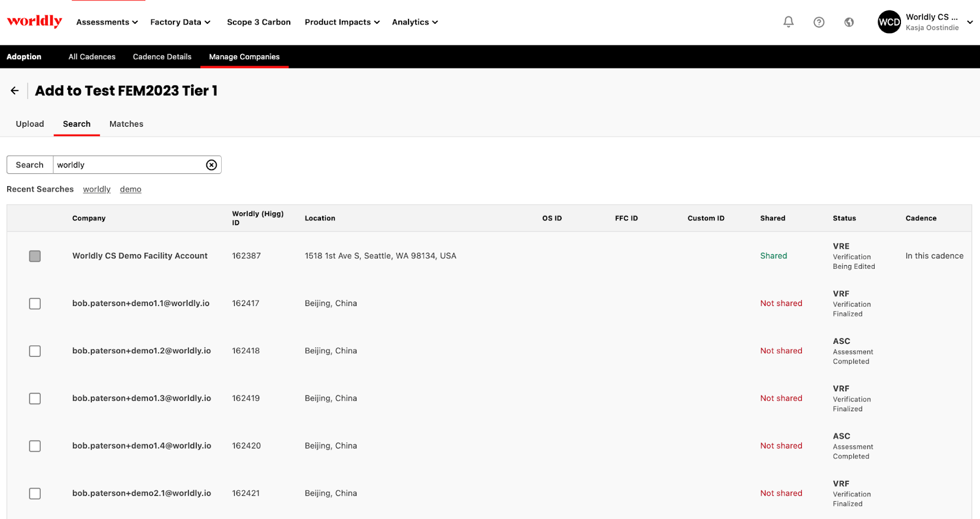
Task: Click the OS ID column header
Action: click(x=552, y=218)
